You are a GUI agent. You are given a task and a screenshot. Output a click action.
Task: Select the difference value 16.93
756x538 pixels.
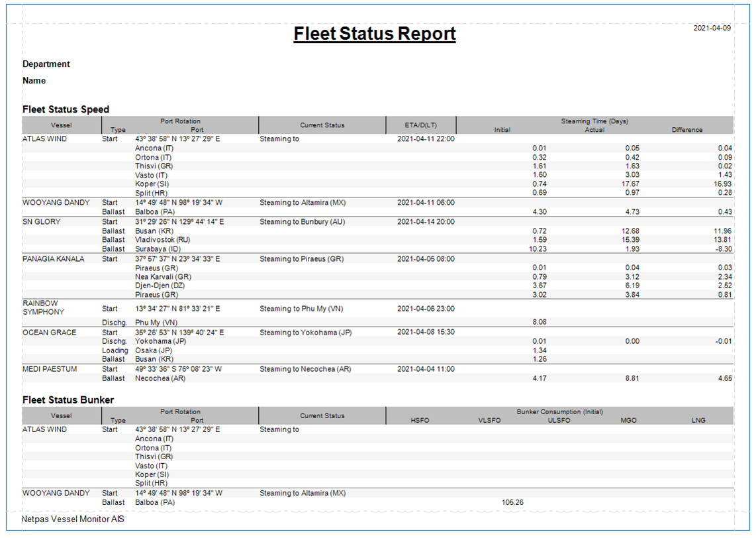tap(723, 184)
